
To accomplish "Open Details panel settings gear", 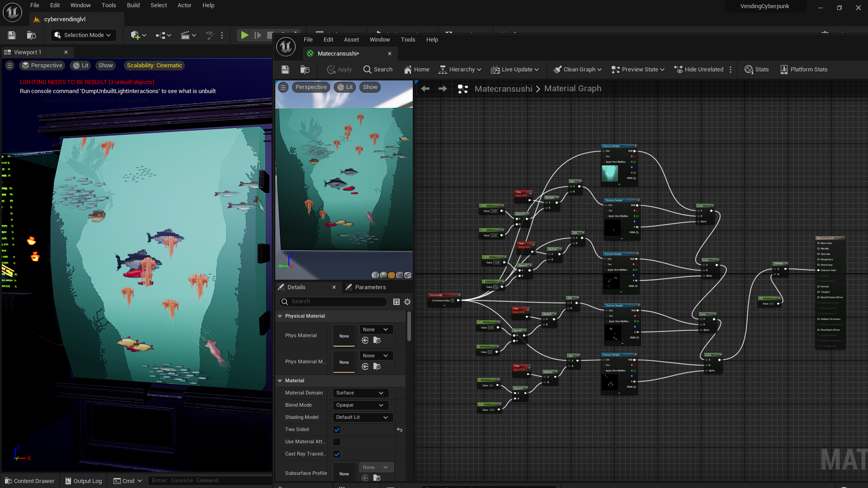I will [x=407, y=302].
